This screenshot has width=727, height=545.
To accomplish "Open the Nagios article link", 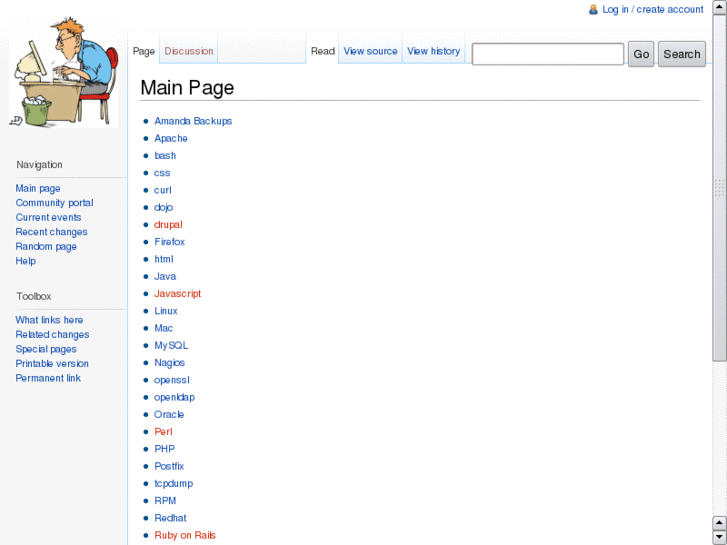I will coord(169,363).
